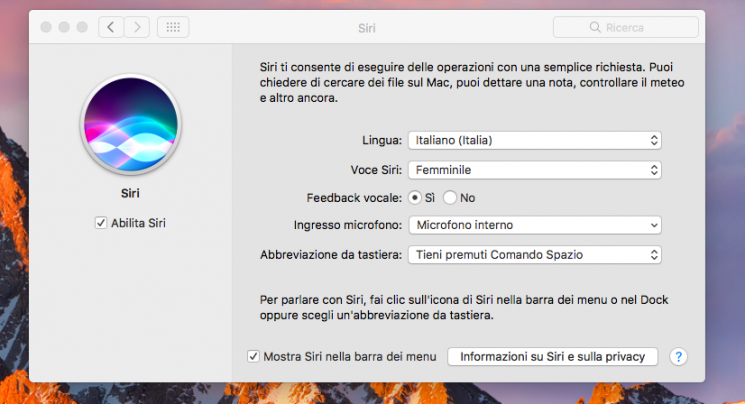Open help with the question mark button
Screen dimensions: 745x404
[679, 357]
